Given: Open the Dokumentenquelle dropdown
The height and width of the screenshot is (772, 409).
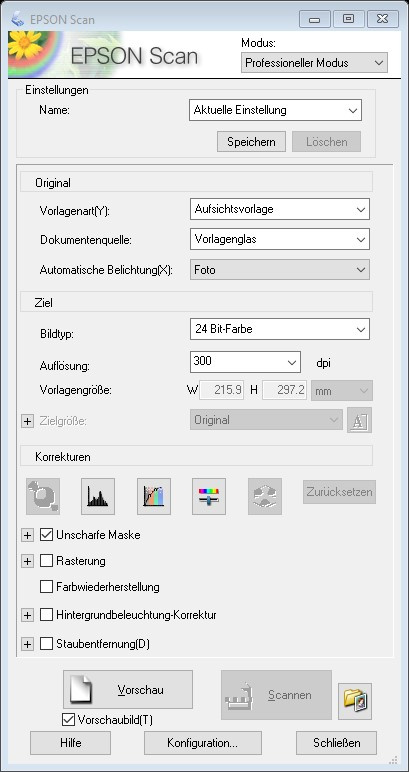Looking at the screenshot, I should 280,240.
